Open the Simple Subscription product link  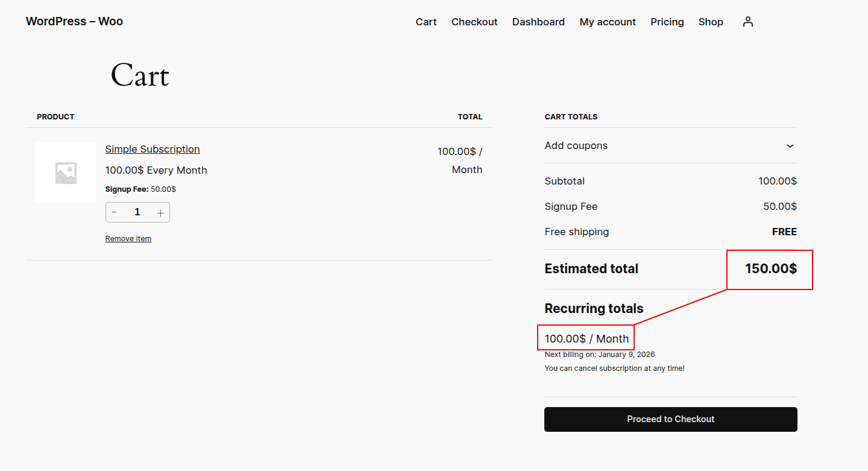click(x=153, y=149)
